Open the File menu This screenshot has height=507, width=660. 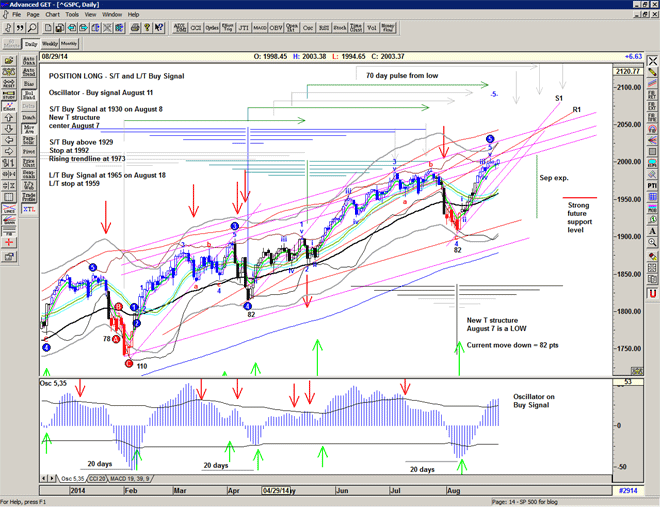point(16,15)
